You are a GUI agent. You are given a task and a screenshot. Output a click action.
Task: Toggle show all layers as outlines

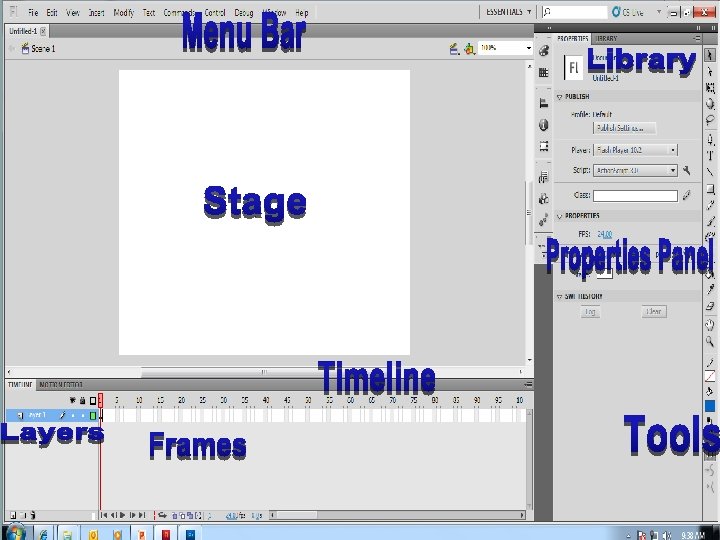[x=93, y=400]
